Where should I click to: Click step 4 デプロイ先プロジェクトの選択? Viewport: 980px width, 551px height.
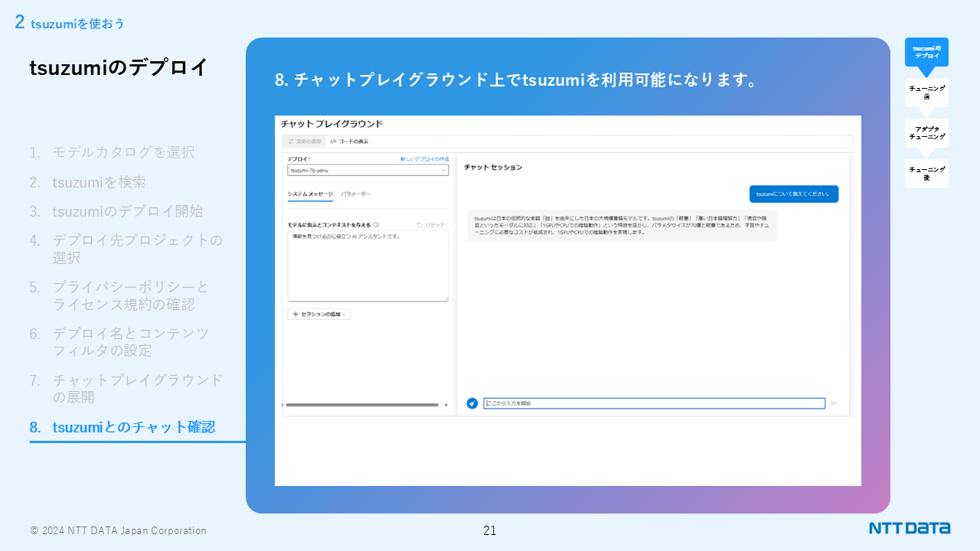[126, 249]
